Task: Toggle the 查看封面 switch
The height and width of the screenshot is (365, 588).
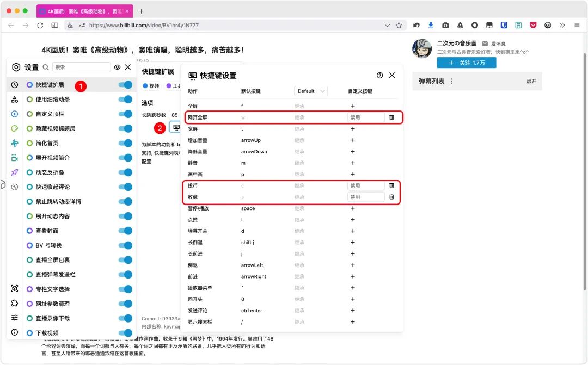Action: (x=125, y=231)
